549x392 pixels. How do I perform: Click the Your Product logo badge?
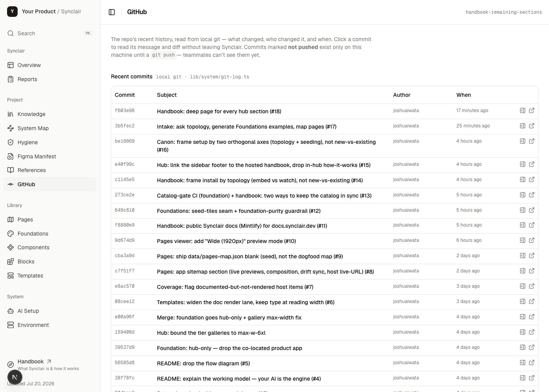[12, 11]
